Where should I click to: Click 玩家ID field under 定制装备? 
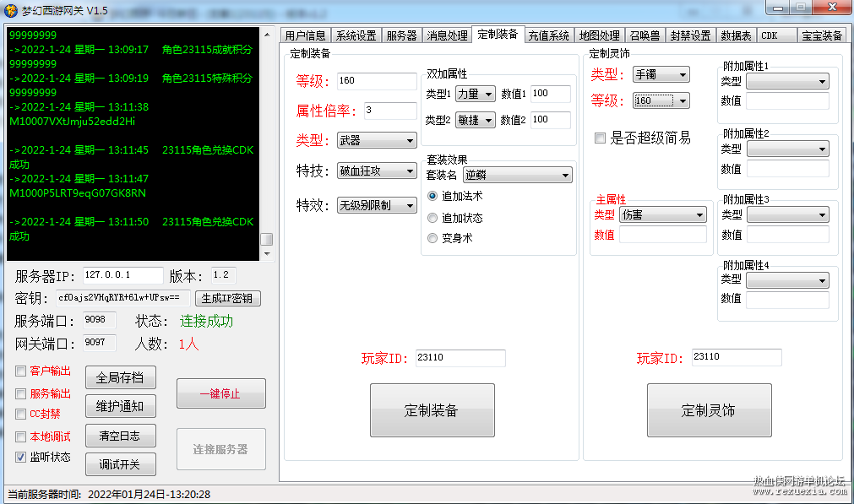(460, 358)
